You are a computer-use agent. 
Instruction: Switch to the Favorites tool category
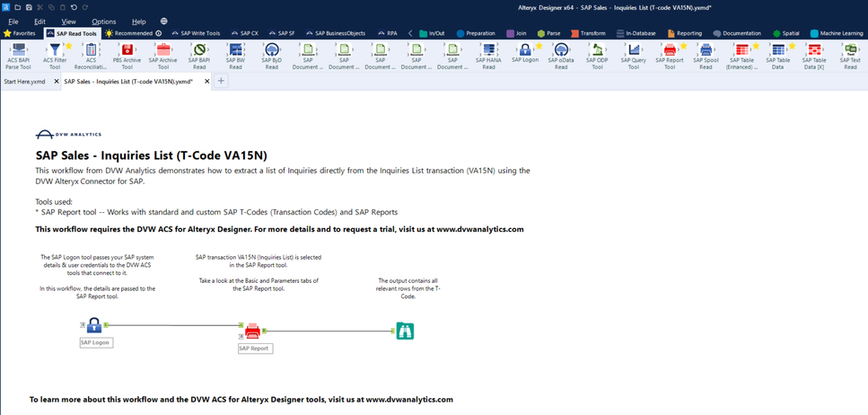pyautogui.click(x=20, y=33)
